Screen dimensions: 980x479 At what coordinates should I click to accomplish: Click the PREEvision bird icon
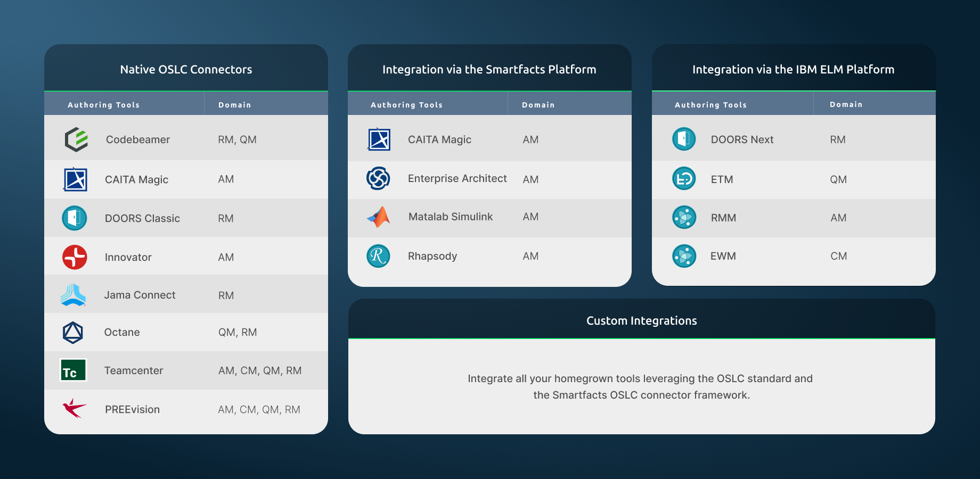74,409
